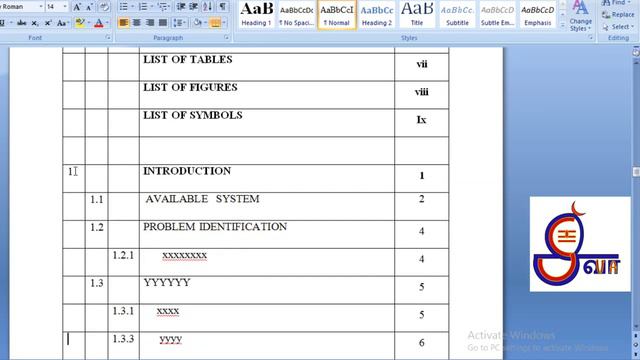Open the Change Styles menu
Viewport: 640px width, 360px height.
[x=580, y=16]
